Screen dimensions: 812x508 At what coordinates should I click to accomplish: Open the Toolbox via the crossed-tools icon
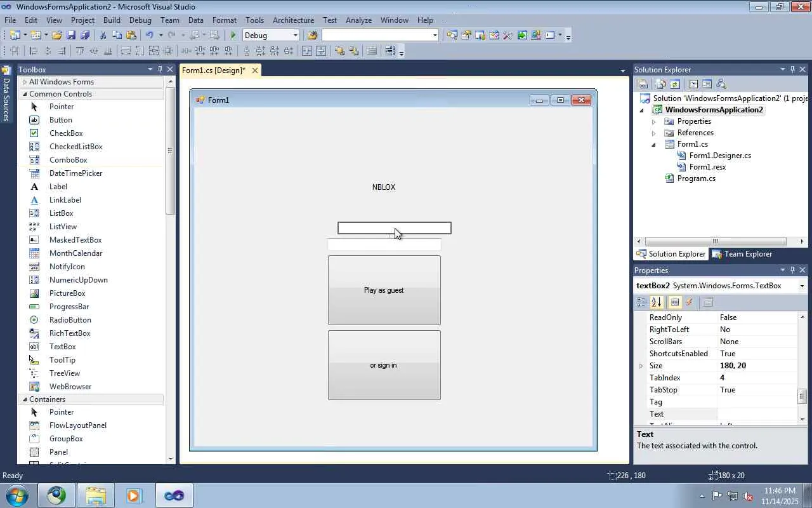[507, 36]
